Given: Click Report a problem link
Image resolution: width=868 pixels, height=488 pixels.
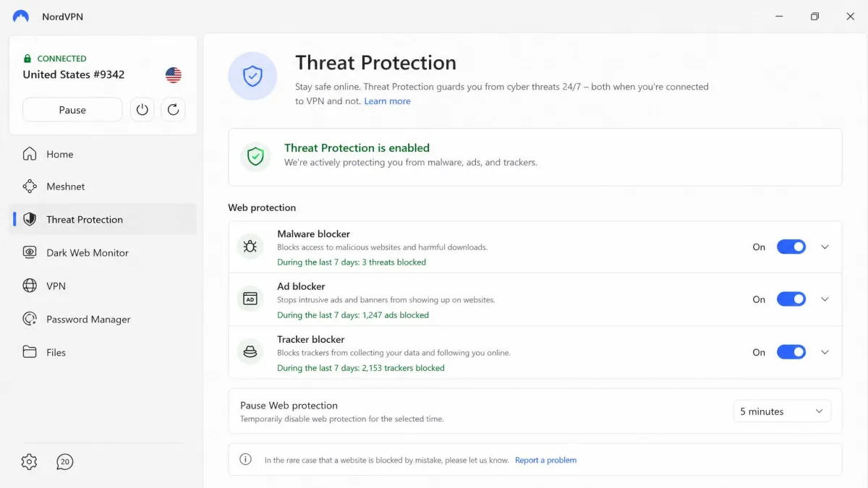Looking at the screenshot, I should pos(545,460).
